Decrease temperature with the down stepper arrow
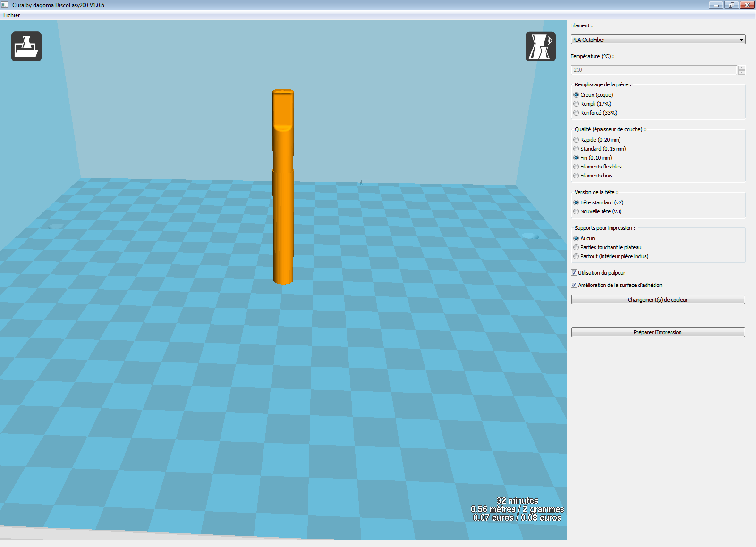The width and height of the screenshot is (756, 547). [741, 72]
